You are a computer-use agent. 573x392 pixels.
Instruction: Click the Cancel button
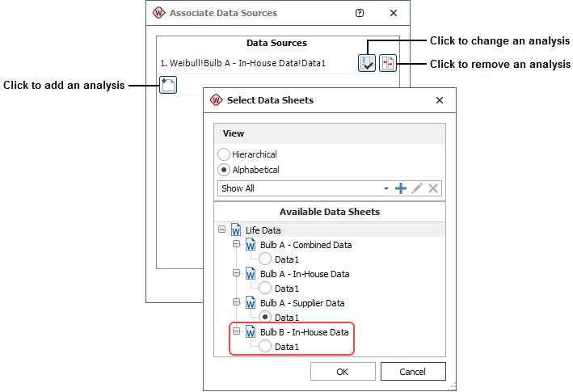(413, 372)
